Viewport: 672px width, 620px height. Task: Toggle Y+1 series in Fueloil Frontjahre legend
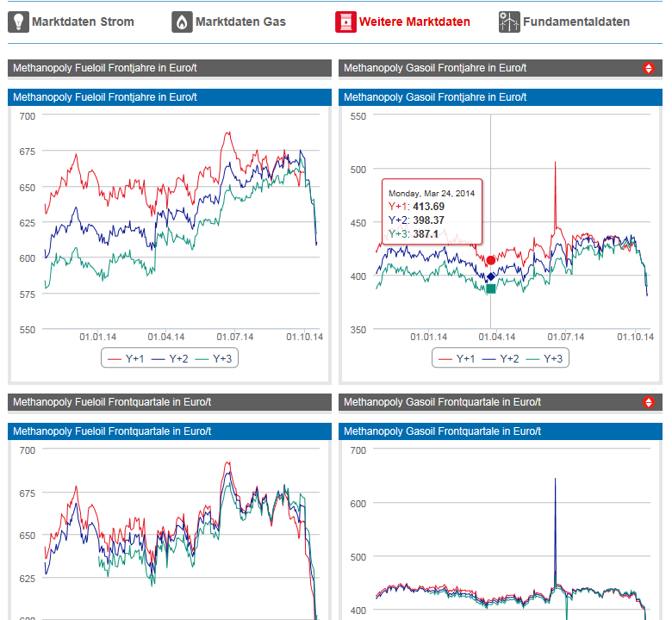pos(125,358)
